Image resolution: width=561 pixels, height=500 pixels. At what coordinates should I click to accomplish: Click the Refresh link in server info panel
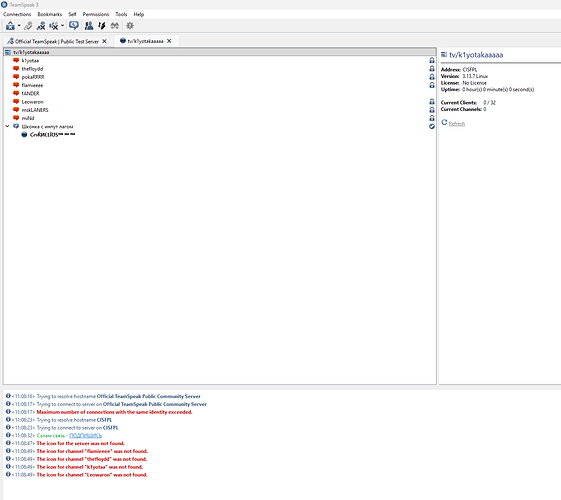click(457, 124)
